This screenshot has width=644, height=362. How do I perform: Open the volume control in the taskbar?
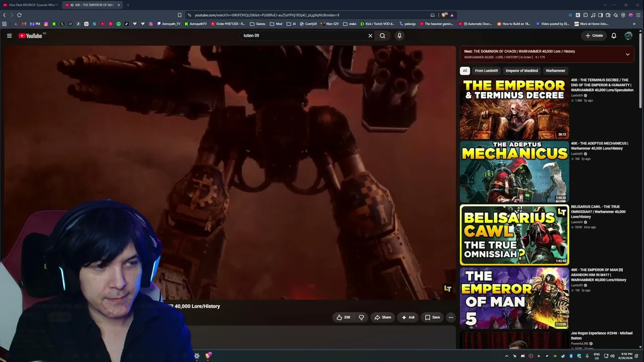coord(612,356)
